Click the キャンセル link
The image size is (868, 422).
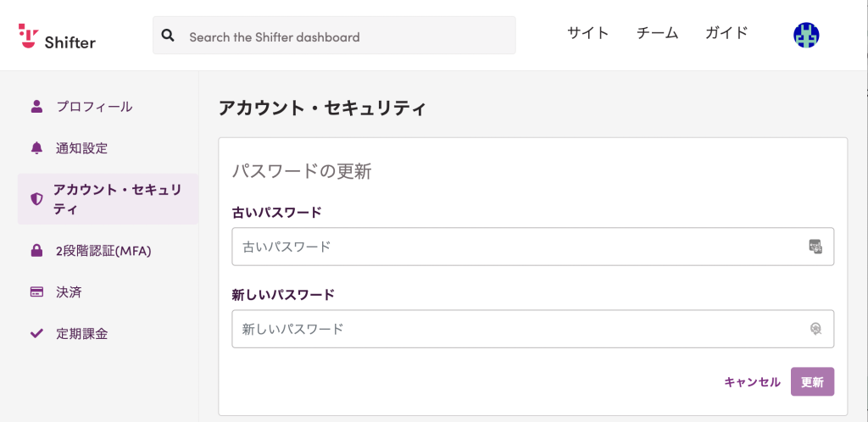(x=753, y=381)
